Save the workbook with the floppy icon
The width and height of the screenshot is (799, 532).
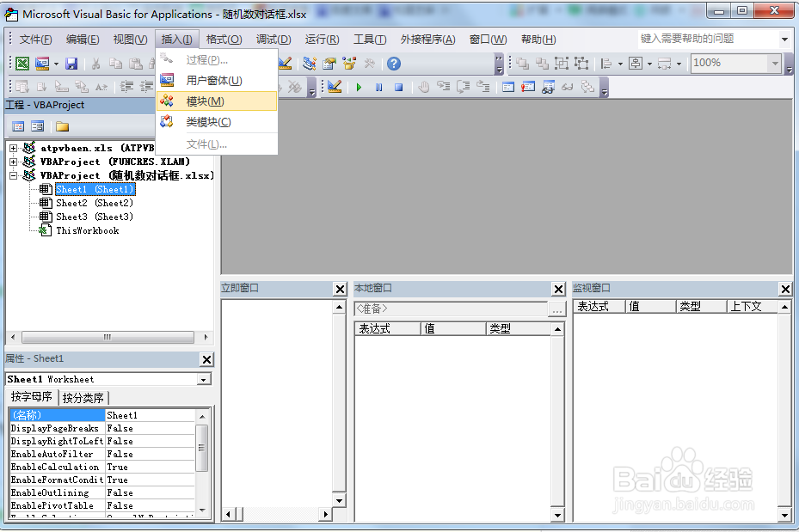point(71,64)
